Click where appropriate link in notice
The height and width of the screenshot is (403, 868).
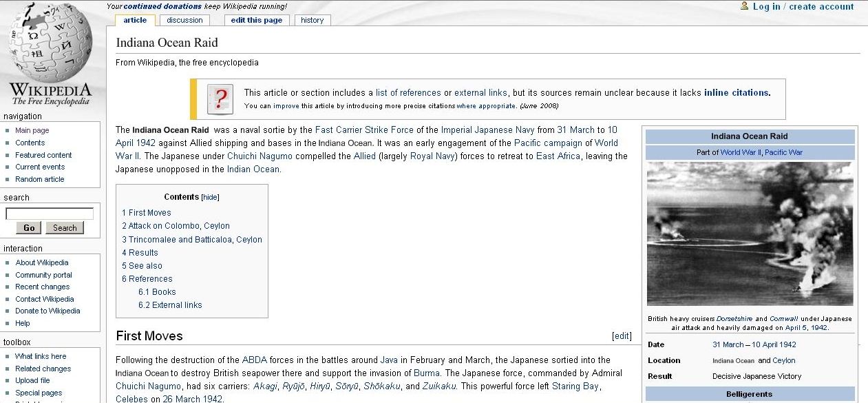pos(486,106)
